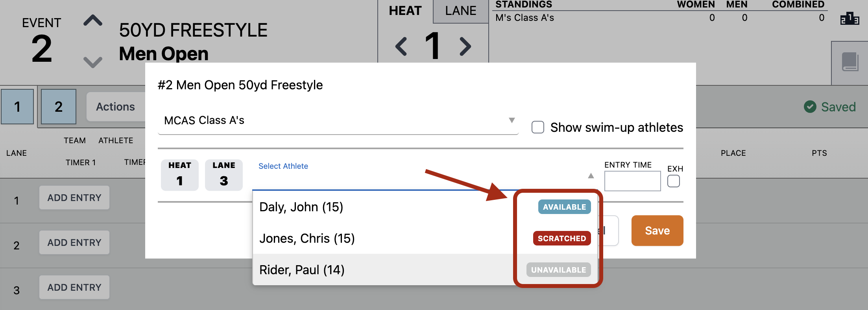Select heat 2 tab button

[59, 107]
